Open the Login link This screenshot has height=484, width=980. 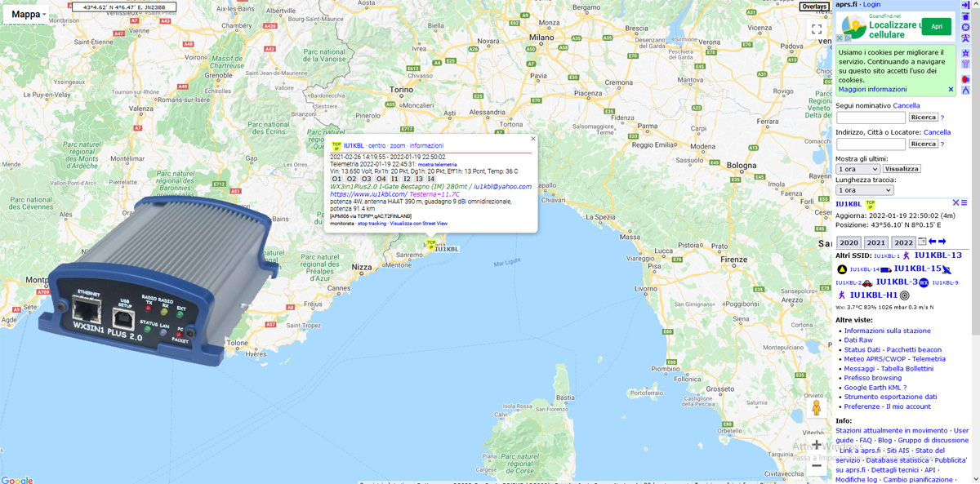tap(871, 5)
